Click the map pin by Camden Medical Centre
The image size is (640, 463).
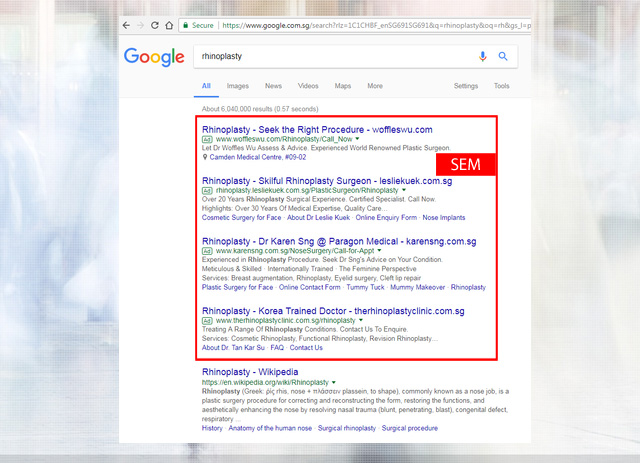[x=205, y=157]
